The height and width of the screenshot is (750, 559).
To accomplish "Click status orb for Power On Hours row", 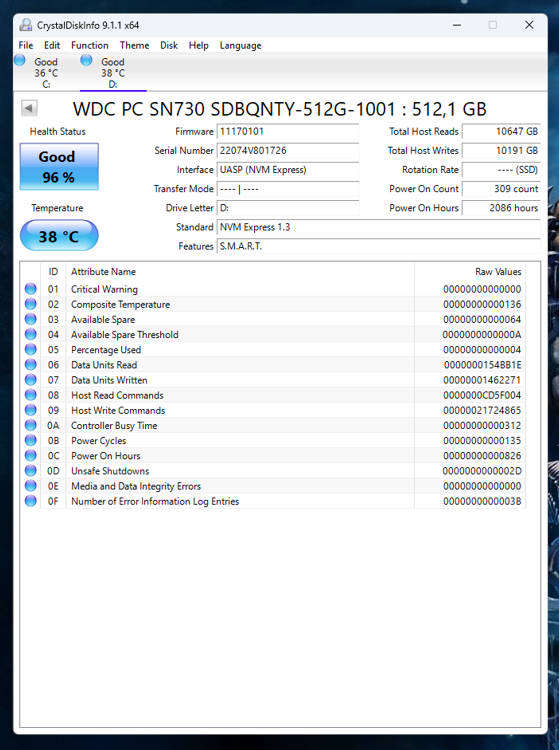I will click(31, 455).
